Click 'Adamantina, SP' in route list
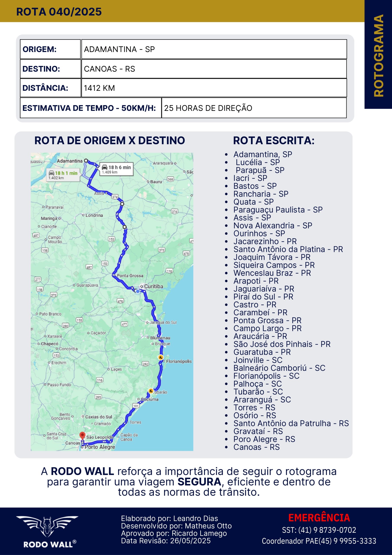This screenshot has height=555, width=392. click(263, 154)
